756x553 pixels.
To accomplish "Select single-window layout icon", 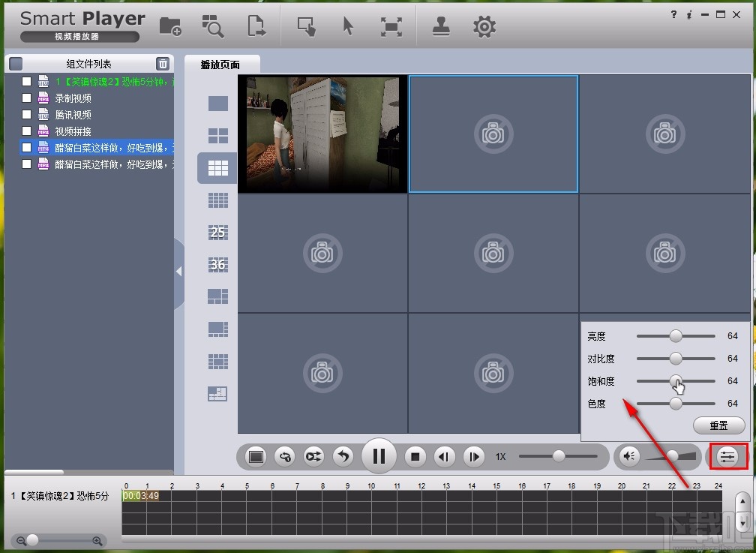I will click(x=218, y=104).
